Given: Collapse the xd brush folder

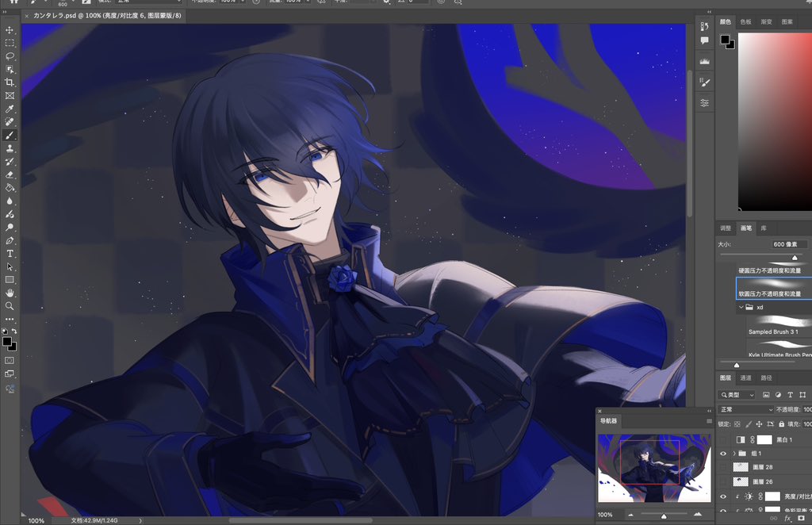Looking at the screenshot, I should pos(741,307).
